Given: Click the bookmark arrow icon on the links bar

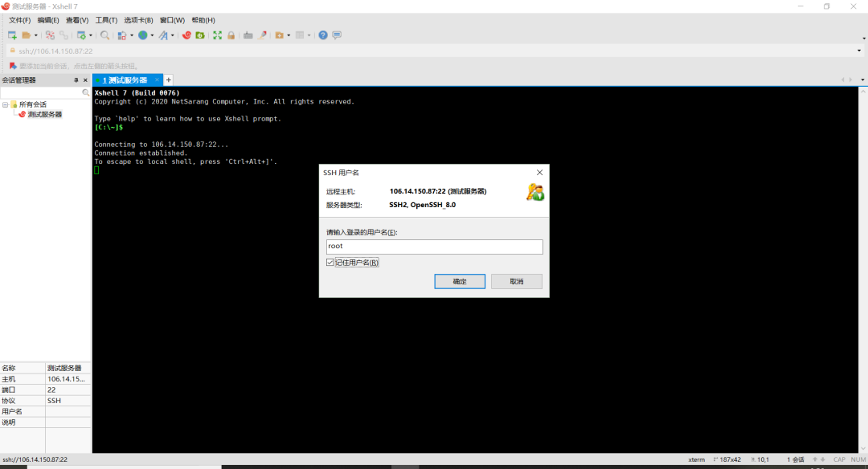Looking at the screenshot, I should pos(13,66).
